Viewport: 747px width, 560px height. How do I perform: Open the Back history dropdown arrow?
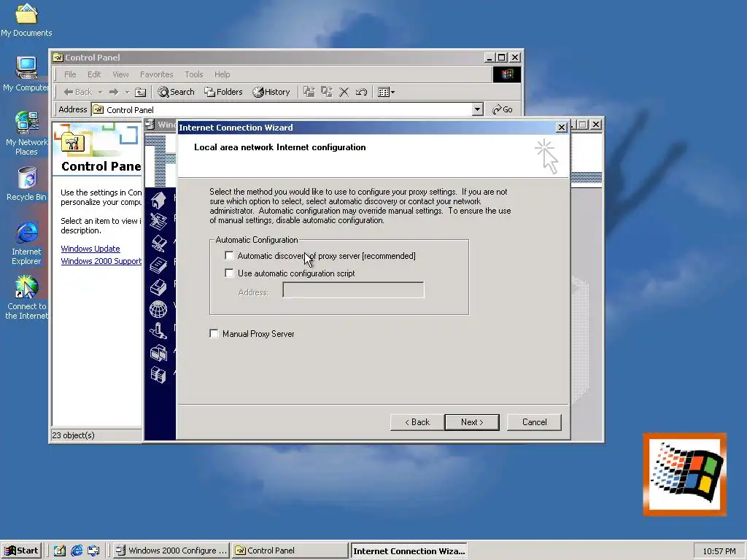100,92
